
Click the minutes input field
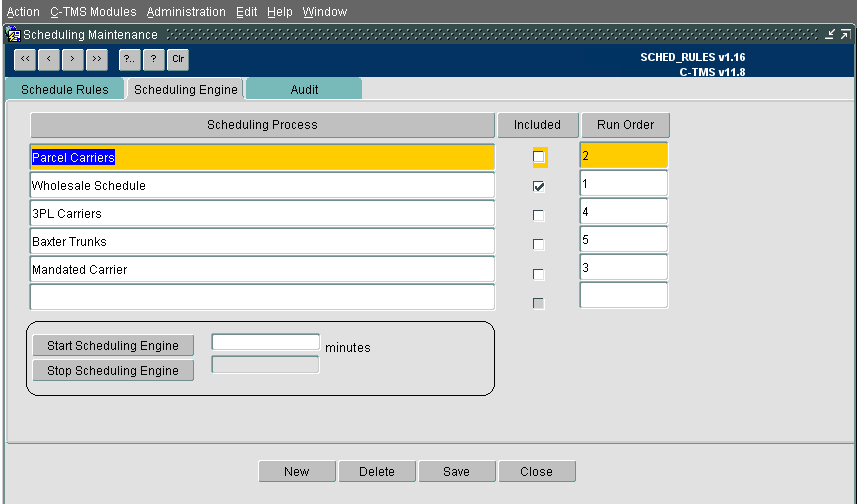(x=266, y=342)
